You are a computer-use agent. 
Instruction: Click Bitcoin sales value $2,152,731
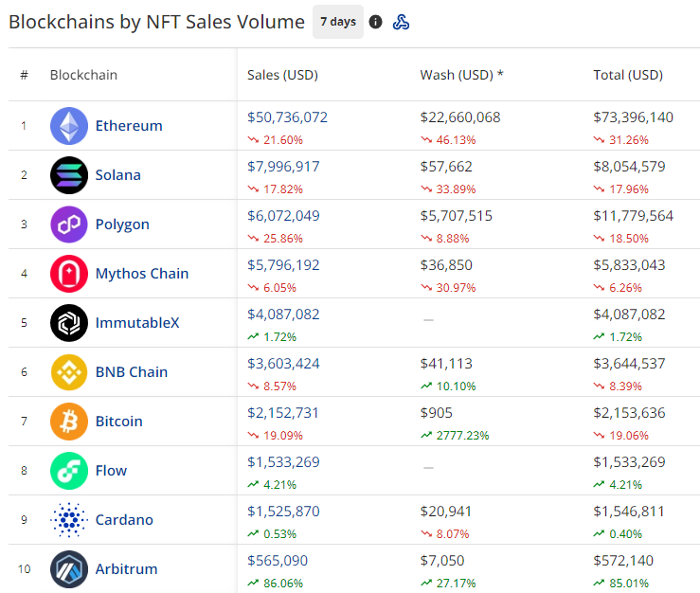283,413
